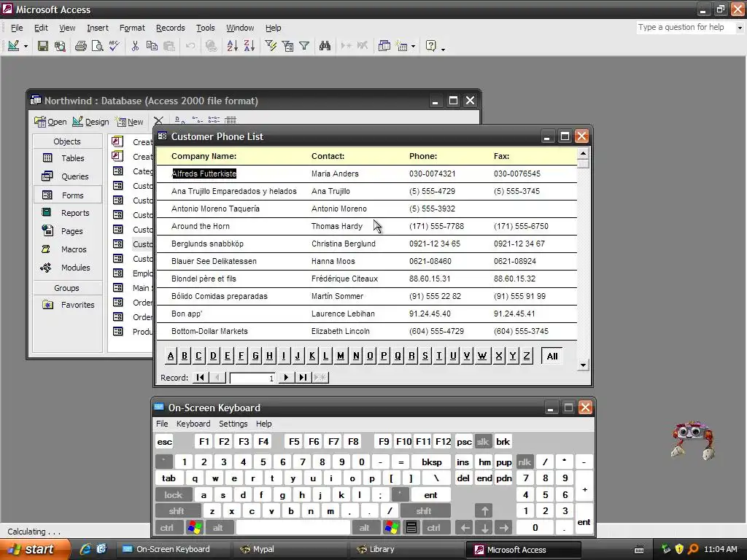747x560 pixels.
Task: Open help question box dropdown arrow
Action: tap(740, 28)
